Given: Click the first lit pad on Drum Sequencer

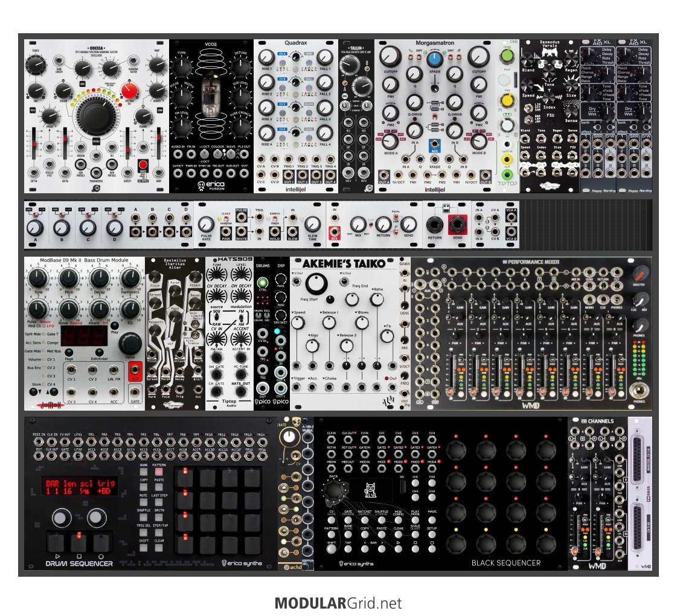Looking at the screenshot, I should (x=185, y=478).
